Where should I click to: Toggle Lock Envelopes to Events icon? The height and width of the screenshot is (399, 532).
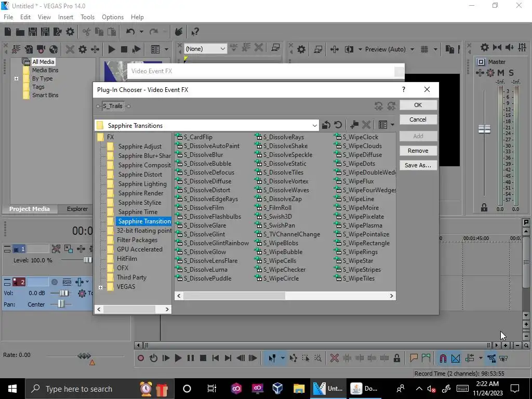491,358
